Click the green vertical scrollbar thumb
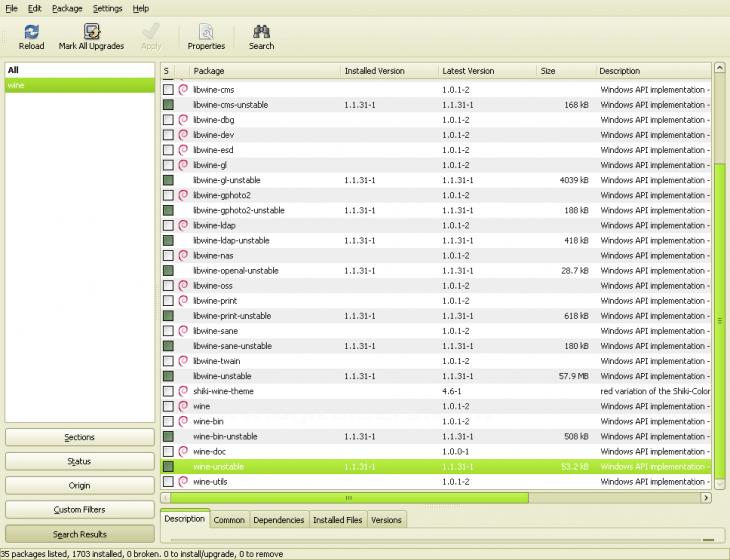This screenshot has width=730, height=560. (x=719, y=320)
